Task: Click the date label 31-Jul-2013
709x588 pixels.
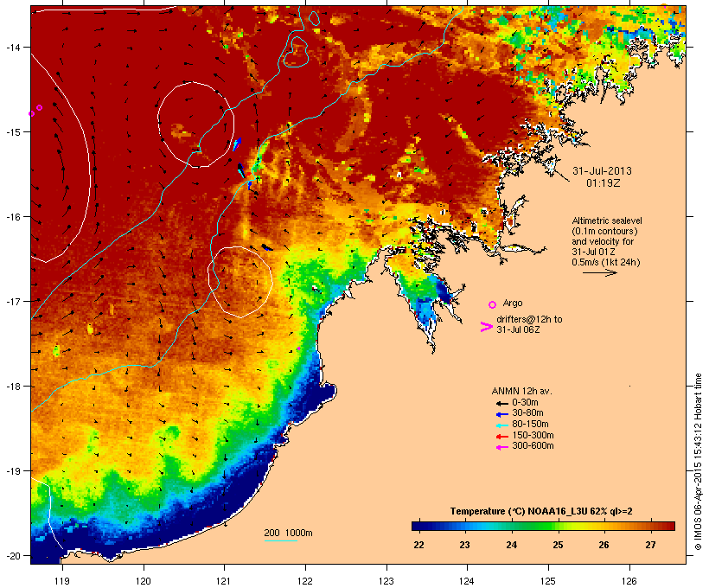Action: pos(602,171)
